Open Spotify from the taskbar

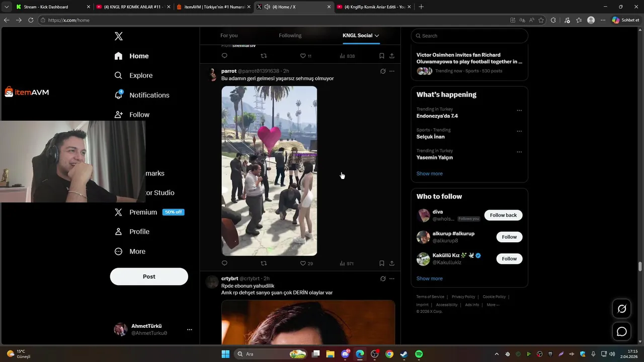click(x=419, y=354)
